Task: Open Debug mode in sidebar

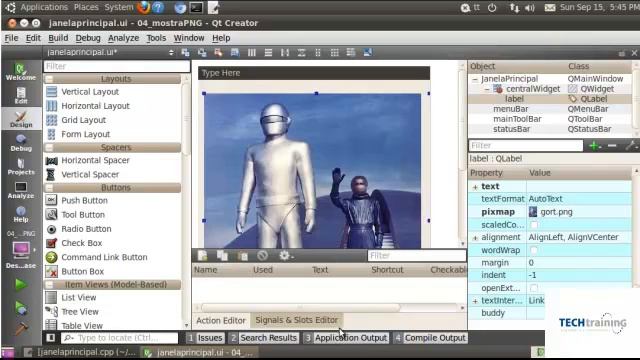Action: pyautogui.click(x=21, y=143)
